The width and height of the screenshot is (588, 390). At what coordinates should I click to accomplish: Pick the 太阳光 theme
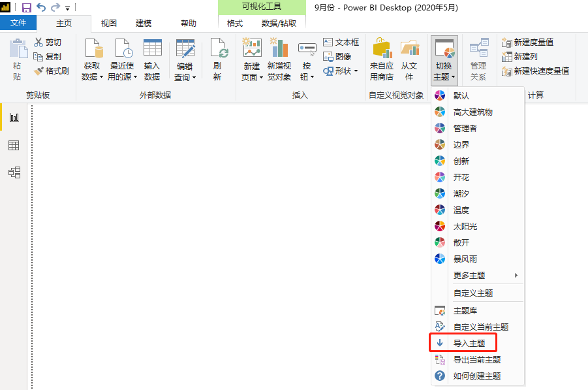(x=477, y=226)
